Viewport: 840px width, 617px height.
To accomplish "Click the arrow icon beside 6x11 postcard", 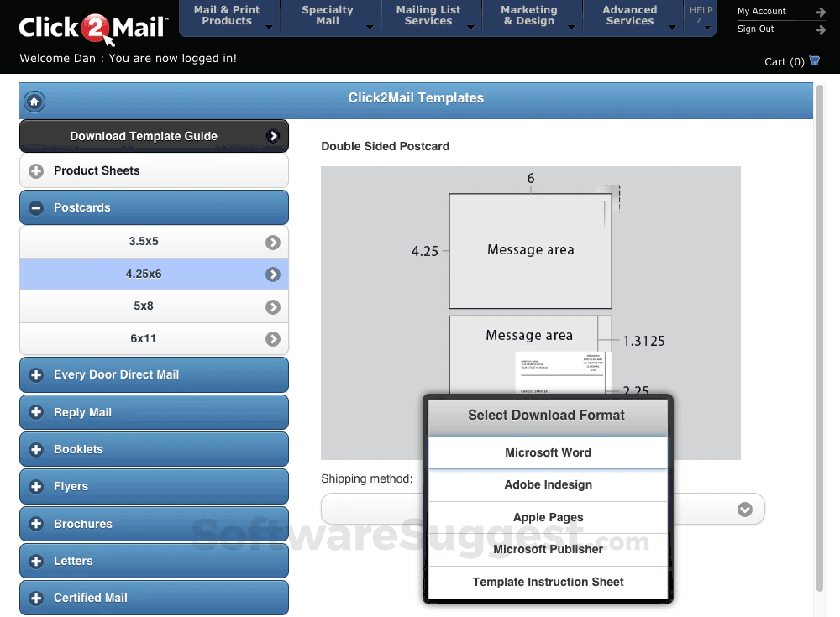I will point(272,338).
